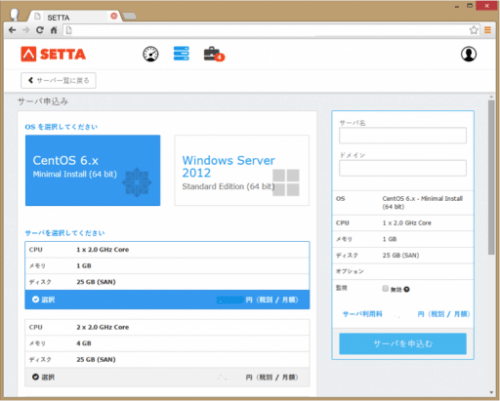Viewport: 500px width, 401px height.
Task: Close the SETTA browser tab
Action: click(x=114, y=16)
